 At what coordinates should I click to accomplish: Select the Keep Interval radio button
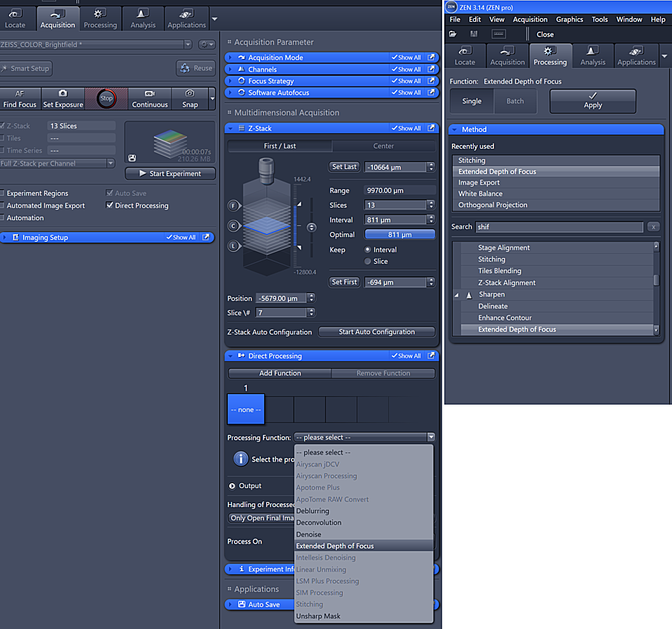pos(368,250)
